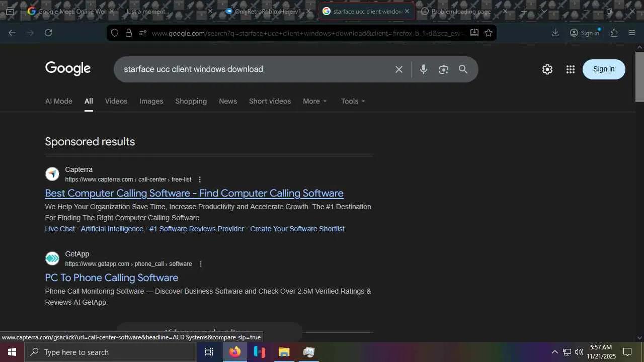The width and height of the screenshot is (644, 362).
Task: Select the News search tab
Action: click(x=228, y=101)
